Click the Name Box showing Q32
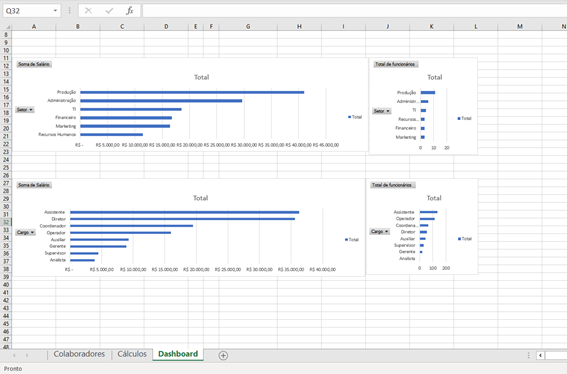The image size is (567, 374). 27,11
